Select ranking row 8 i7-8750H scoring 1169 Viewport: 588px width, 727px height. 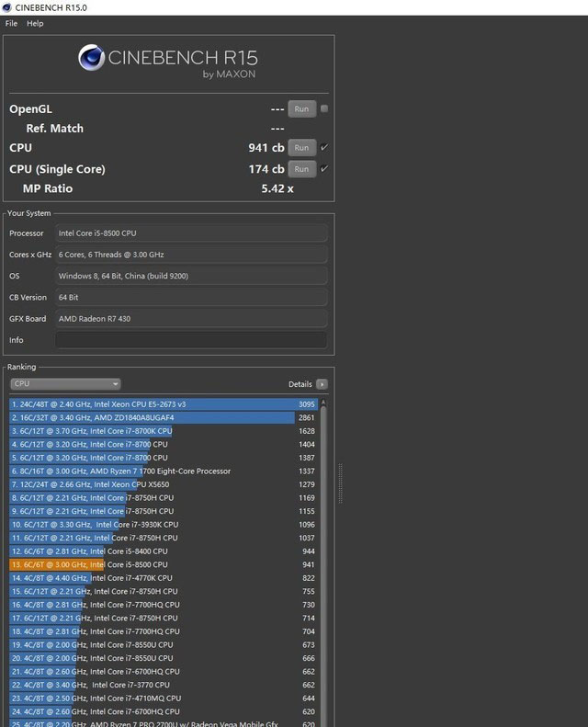164,498
